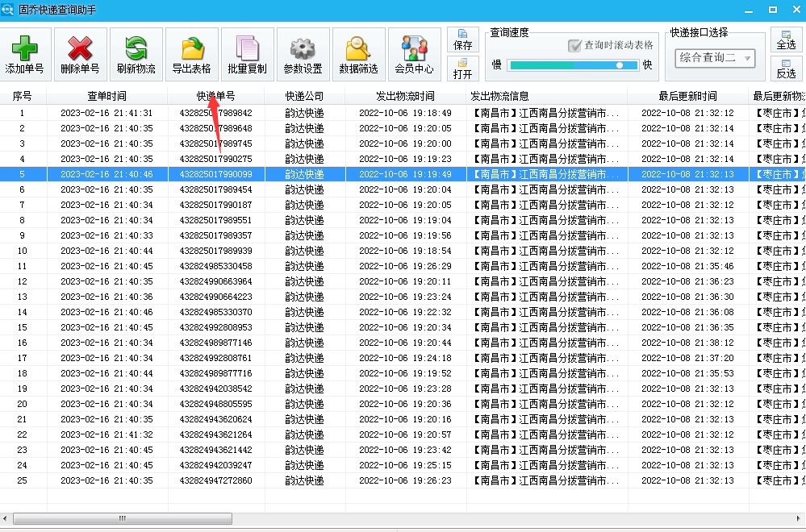Click update time 2022-10-08 21:35:46
The height and width of the screenshot is (532, 806).
coord(687,266)
